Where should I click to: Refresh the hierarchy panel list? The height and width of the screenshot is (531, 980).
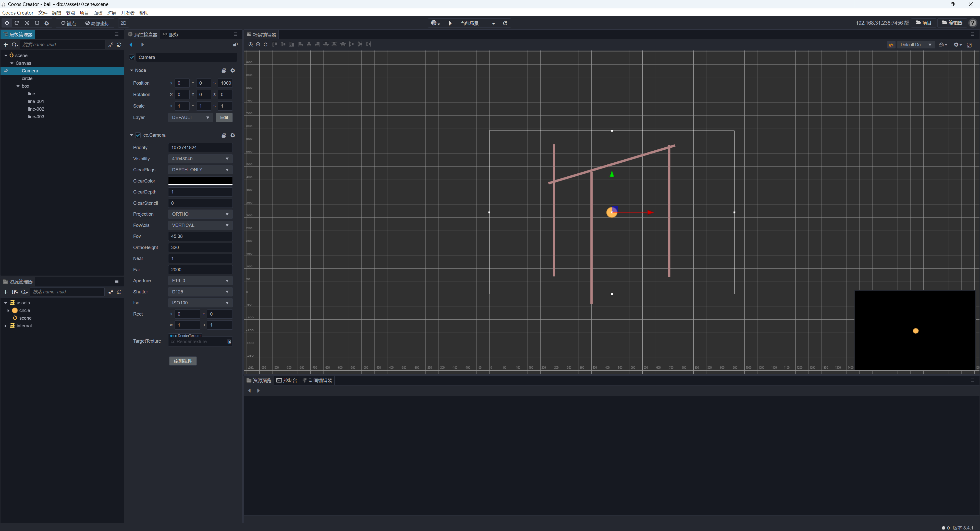[119, 45]
